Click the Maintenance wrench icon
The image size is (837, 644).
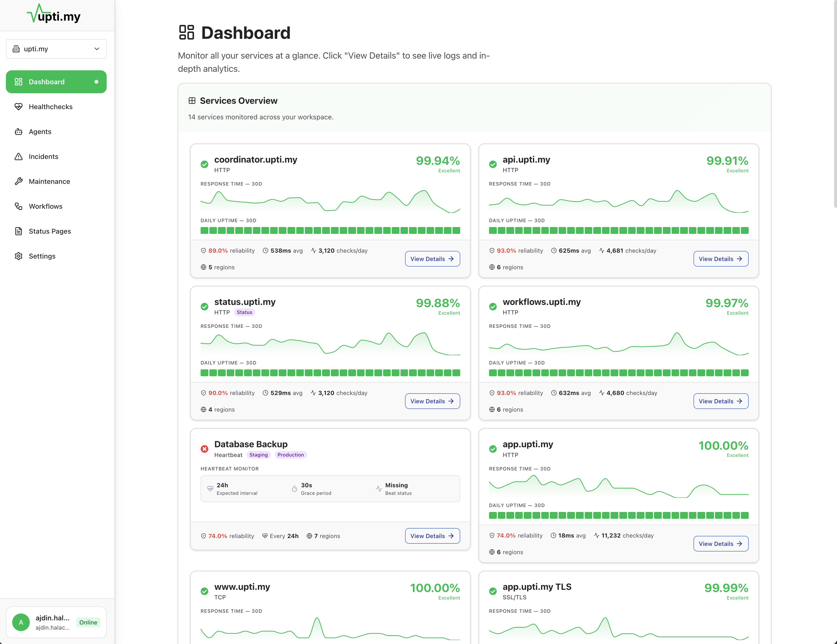click(18, 181)
